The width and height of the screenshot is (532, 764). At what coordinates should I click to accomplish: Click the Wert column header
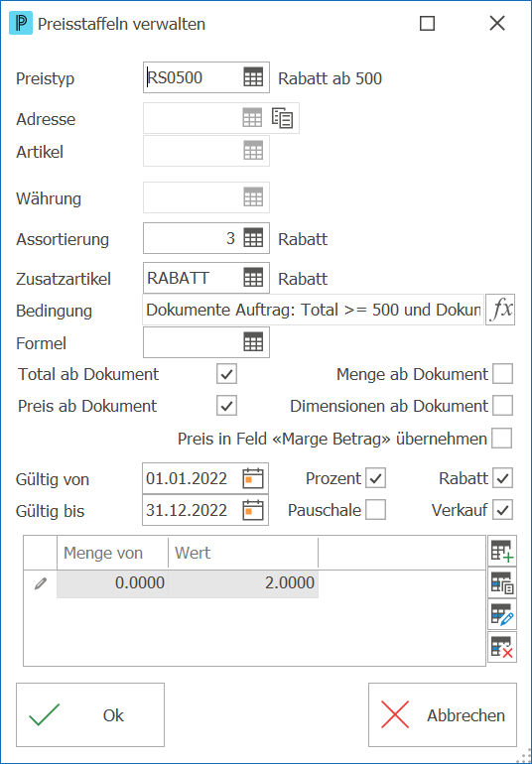tap(243, 553)
